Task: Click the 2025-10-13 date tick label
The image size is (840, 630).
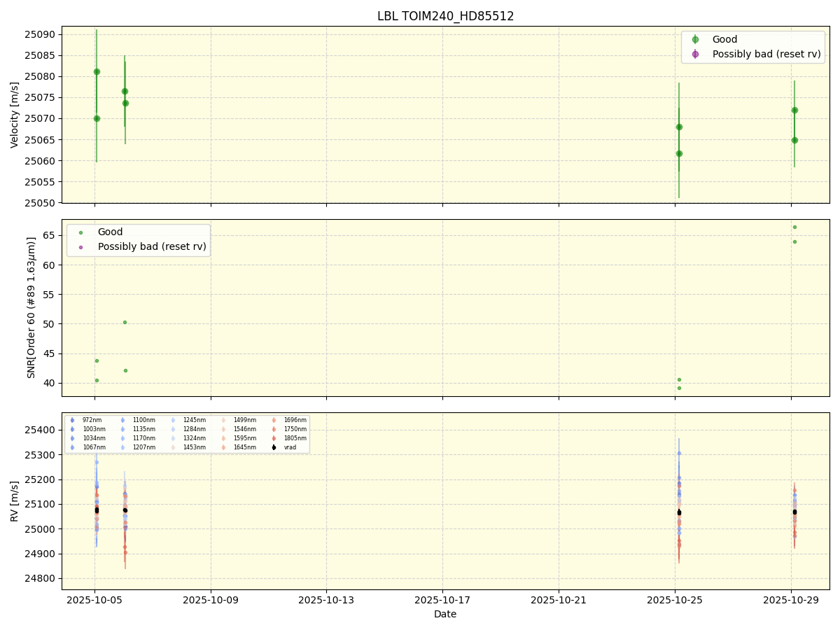Action: [327, 600]
